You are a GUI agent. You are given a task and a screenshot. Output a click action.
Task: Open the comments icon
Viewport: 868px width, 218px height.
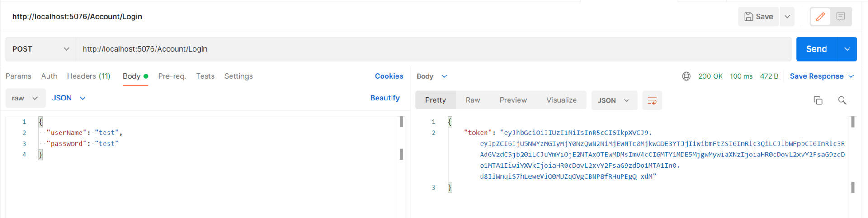click(x=841, y=17)
